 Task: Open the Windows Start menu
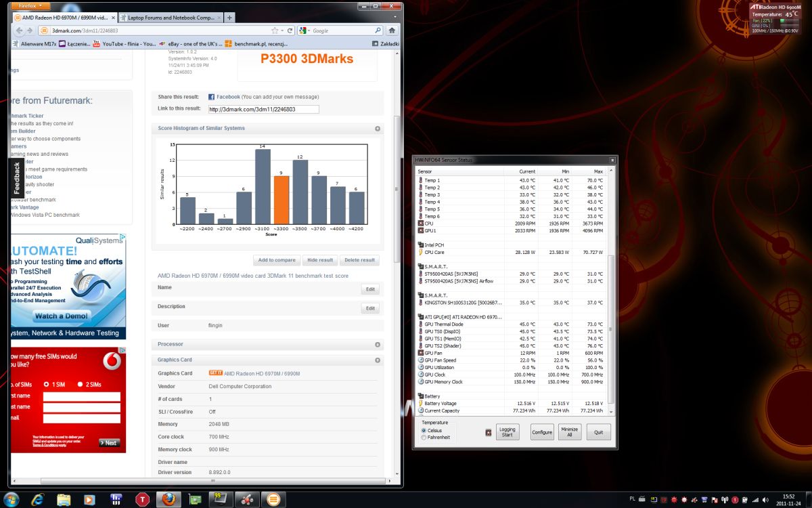(x=13, y=499)
